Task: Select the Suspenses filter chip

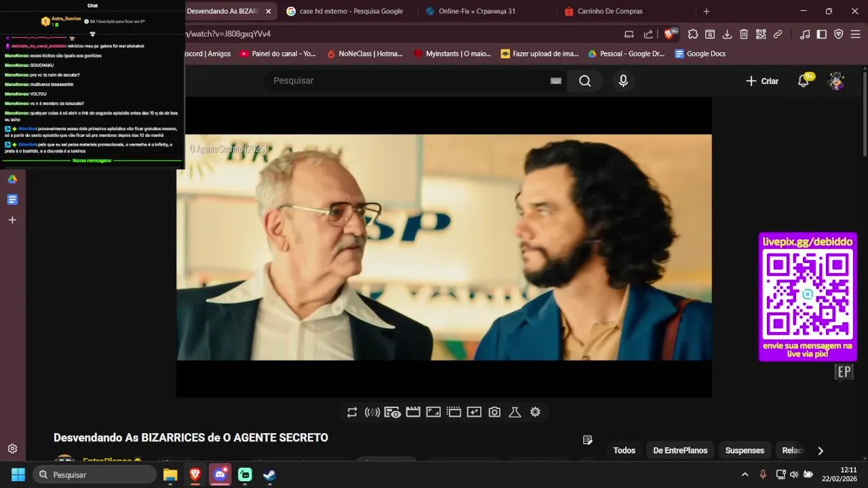Action: (745, 450)
